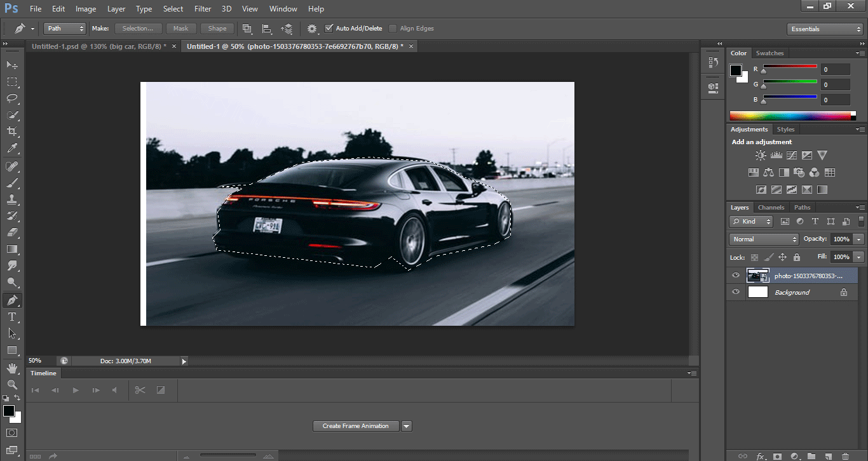Open the Filter menu

click(202, 9)
